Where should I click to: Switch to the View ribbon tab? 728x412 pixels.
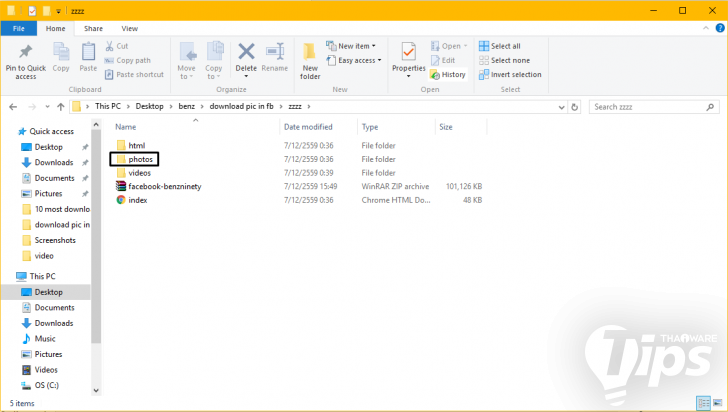(x=129, y=29)
